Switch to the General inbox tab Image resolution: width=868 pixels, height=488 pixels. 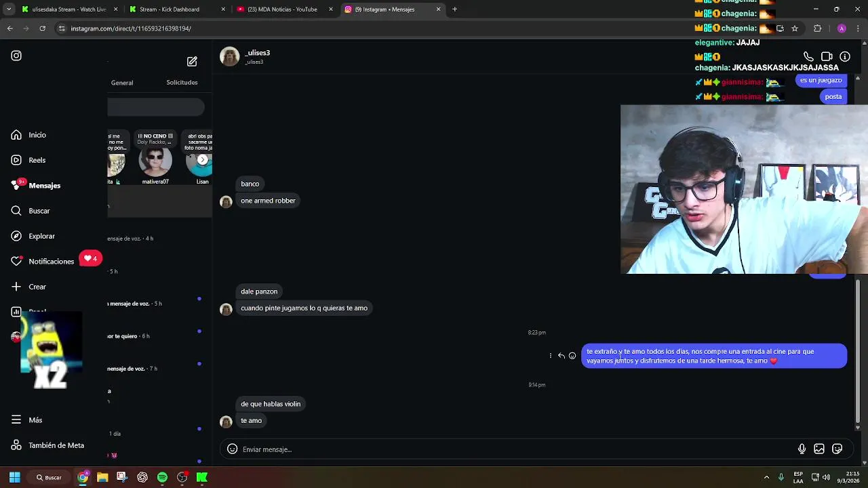coord(122,83)
